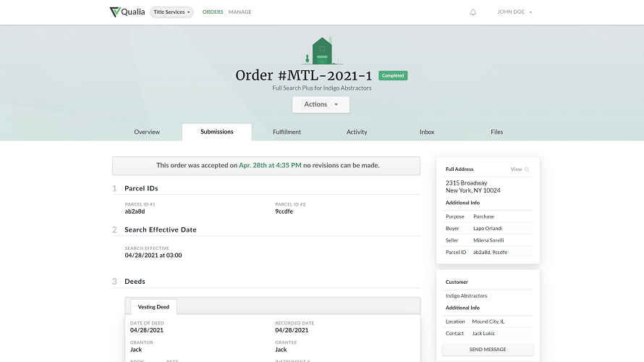Go to ORDERS in top navigation
Viewport: 644px width, 362px height.
click(213, 12)
